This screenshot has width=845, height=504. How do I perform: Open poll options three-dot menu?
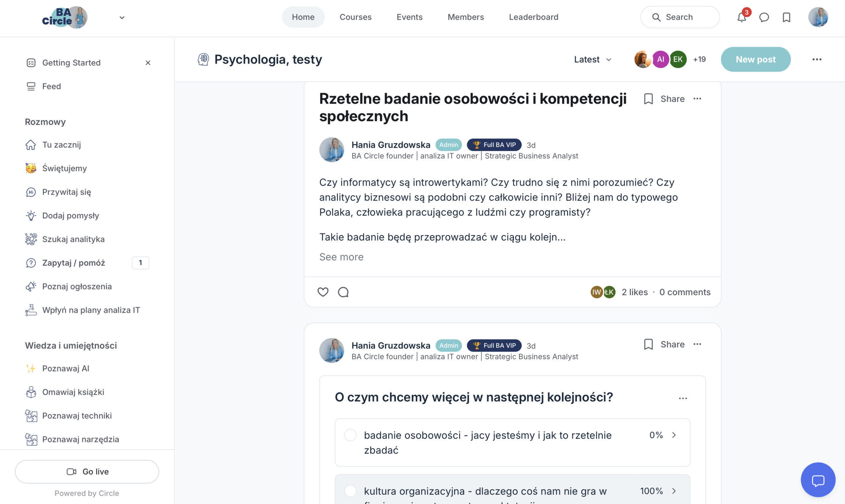(683, 398)
